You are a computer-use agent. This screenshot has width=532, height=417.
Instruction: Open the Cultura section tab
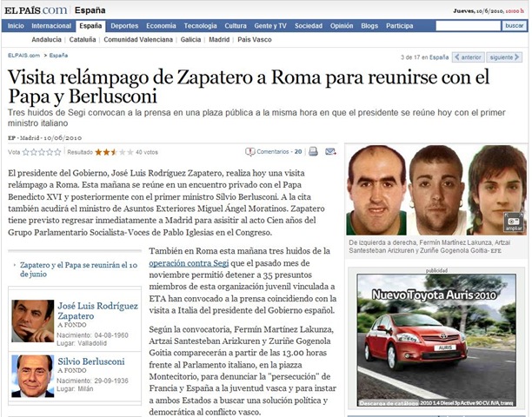coord(236,26)
